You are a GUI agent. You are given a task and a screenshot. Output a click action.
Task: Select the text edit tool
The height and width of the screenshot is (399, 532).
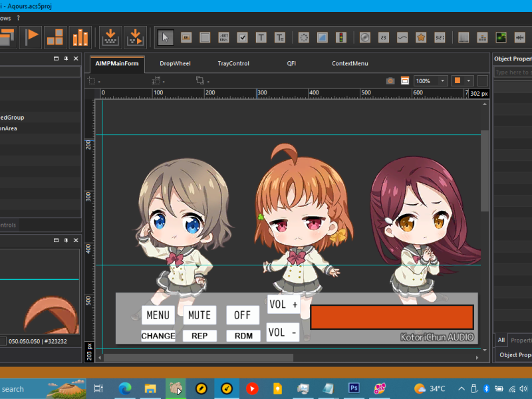[280, 37]
